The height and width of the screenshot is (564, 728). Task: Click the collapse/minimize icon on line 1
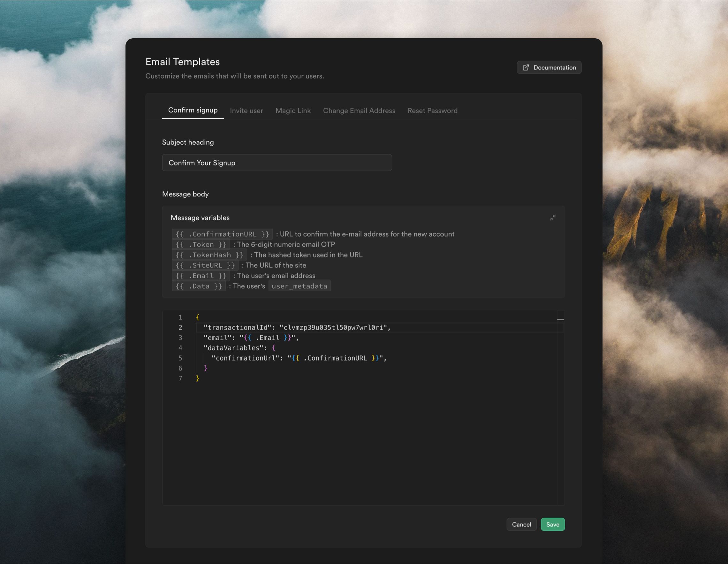[x=560, y=317]
